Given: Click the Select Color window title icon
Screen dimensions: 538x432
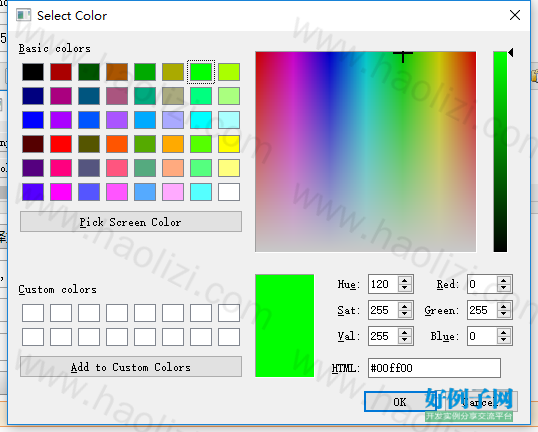Looking at the screenshot, I should (23, 15).
